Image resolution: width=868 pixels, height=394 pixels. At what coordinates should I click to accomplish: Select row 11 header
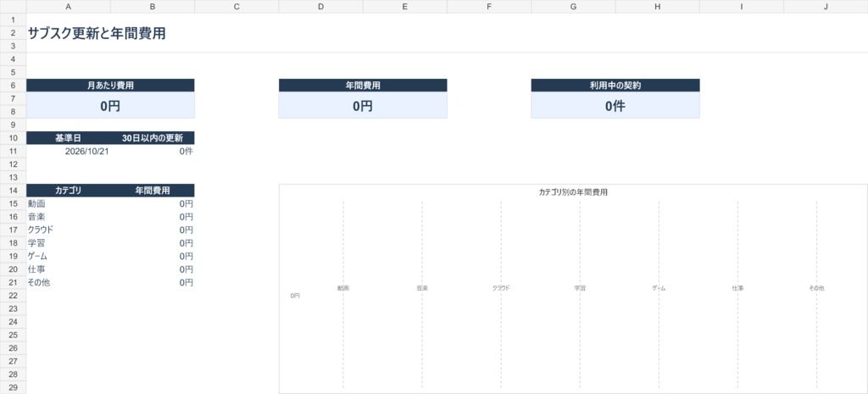tap(14, 151)
